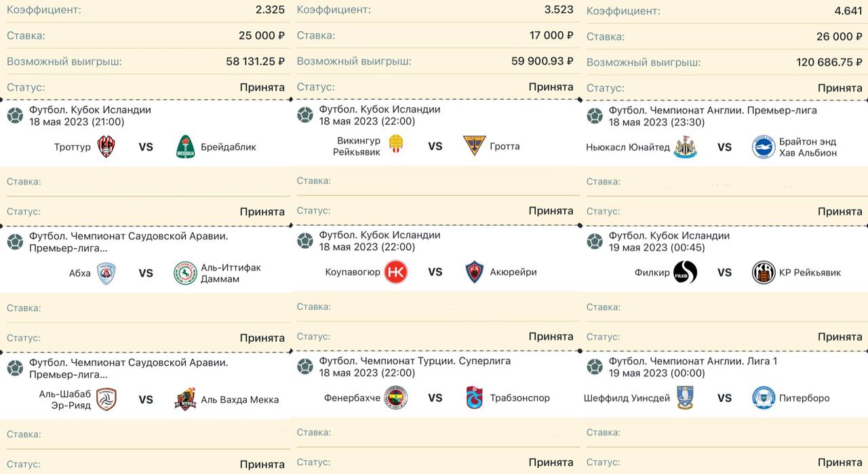Click the green Брейдаблик club crest

(185, 146)
